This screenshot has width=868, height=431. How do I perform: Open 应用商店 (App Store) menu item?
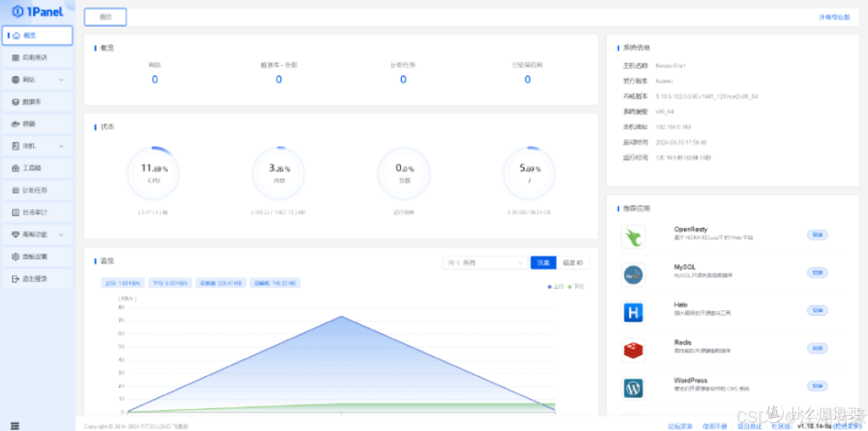[38, 58]
